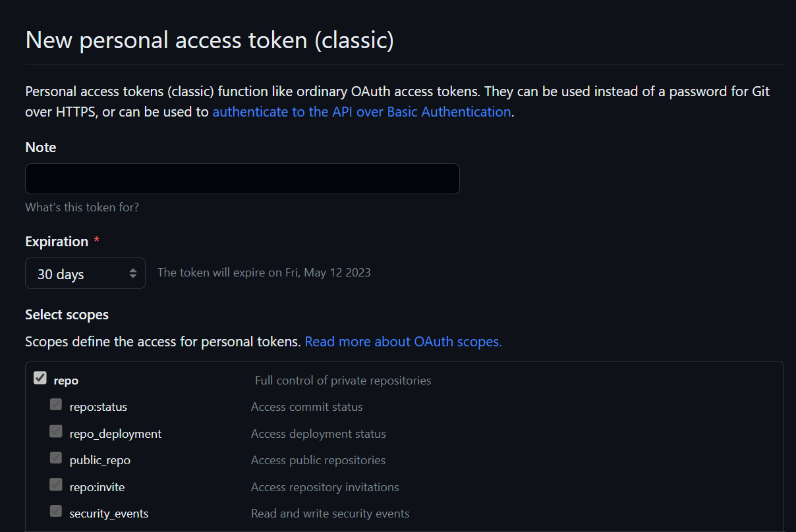Click the repo:invite label text
This screenshot has width=796, height=532.
pos(97,487)
